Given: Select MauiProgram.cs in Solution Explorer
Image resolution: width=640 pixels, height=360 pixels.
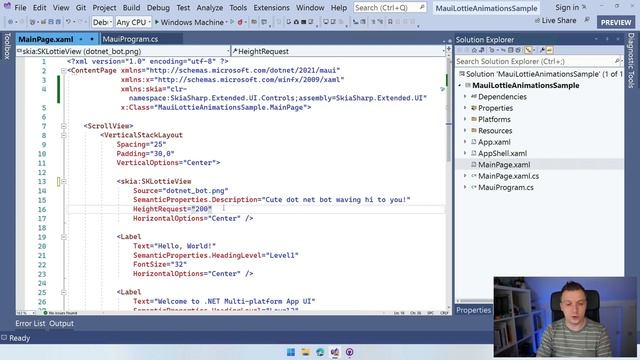Looking at the screenshot, I should coord(506,187).
